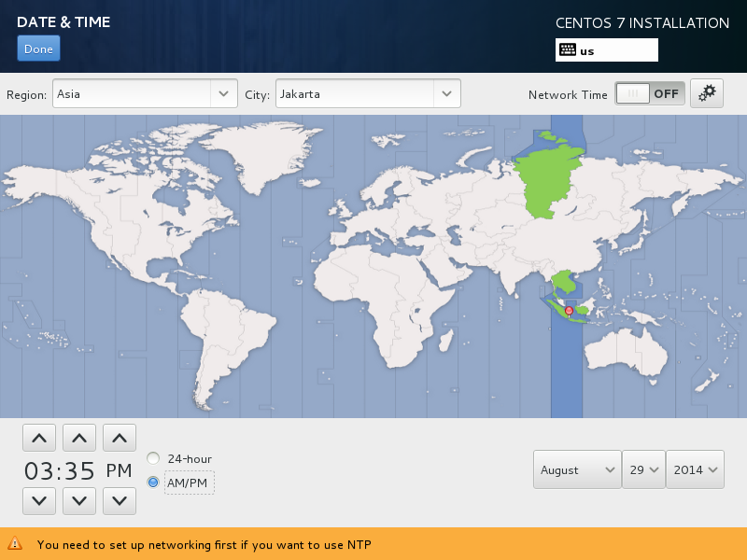Click Africa on the timezone map

(381, 305)
